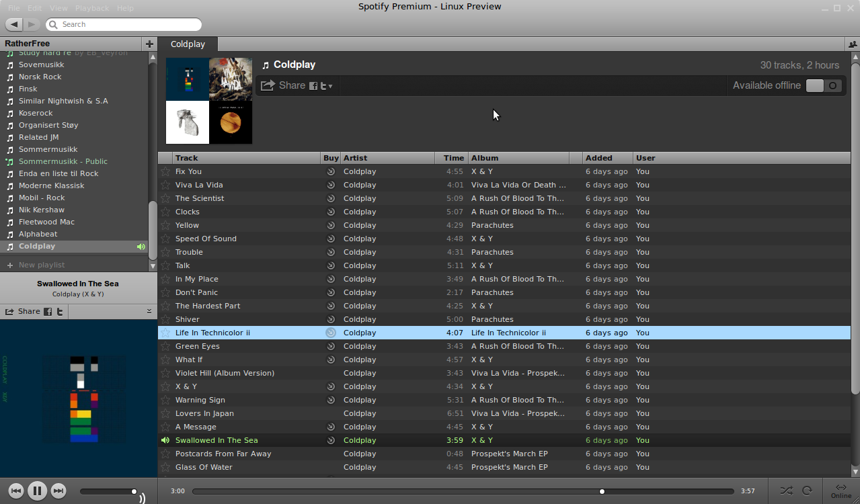The height and width of the screenshot is (504, 860).
Task: Open the share dropdown arrow in playlist header
Action: point(330,86)
